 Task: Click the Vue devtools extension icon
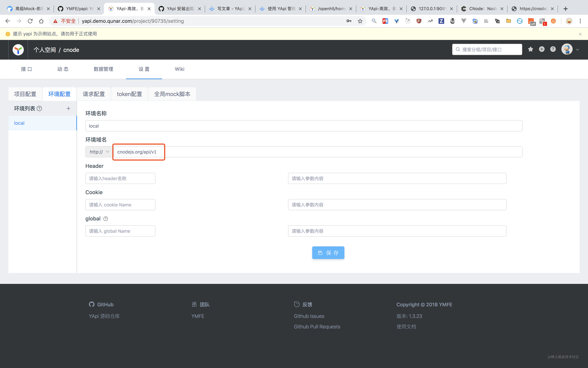coord(464,21)
